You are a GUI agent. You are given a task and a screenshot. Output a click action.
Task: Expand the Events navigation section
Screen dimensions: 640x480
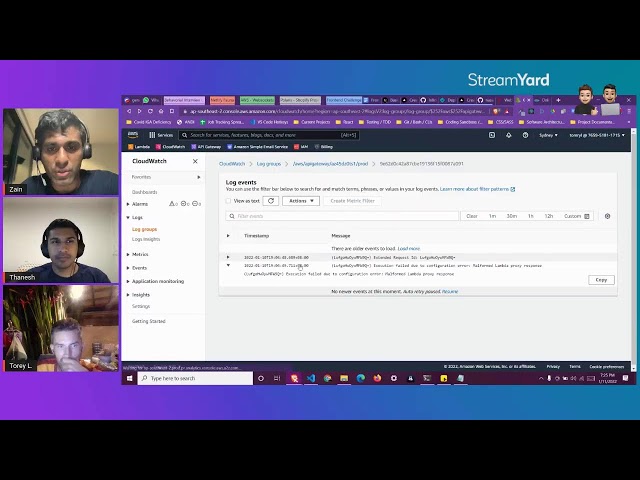click(x=128, y=268)
